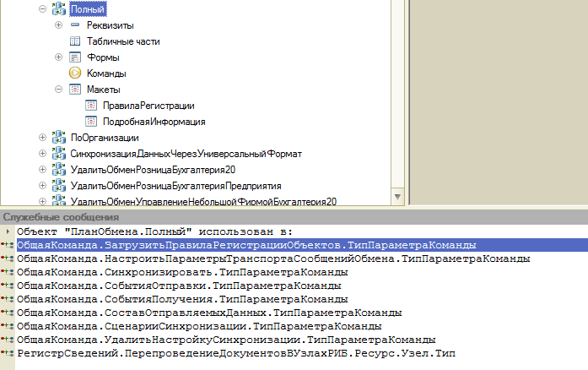This screenshot has height=370, width=588.
Task: Click the icon beside УдалитьОбменРозницаБухгалтерия20
Action: [59, 170]
